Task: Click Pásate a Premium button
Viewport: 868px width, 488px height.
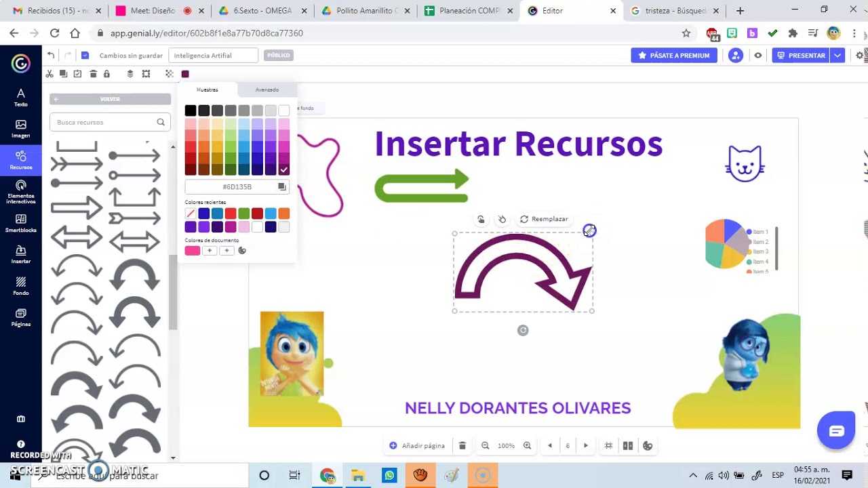Action: pos(674,56)
